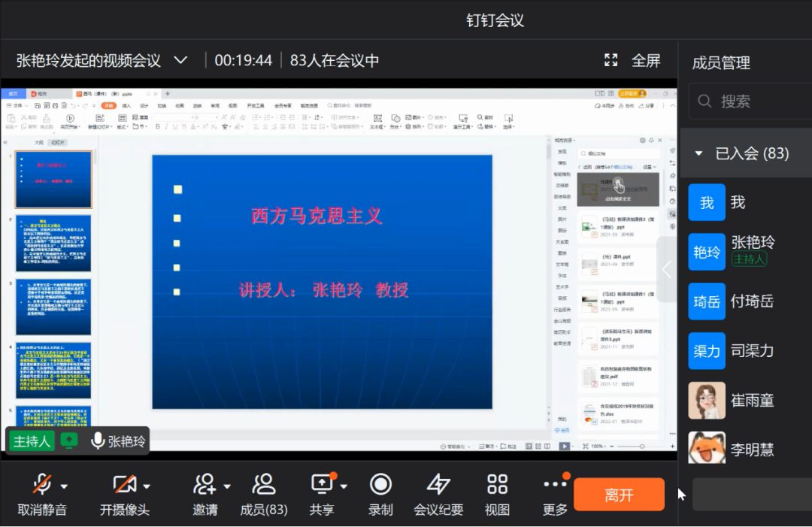The image size is (812, 527).
Task: Select member 付琦岳 in list
Action: [x=752, y=301]
